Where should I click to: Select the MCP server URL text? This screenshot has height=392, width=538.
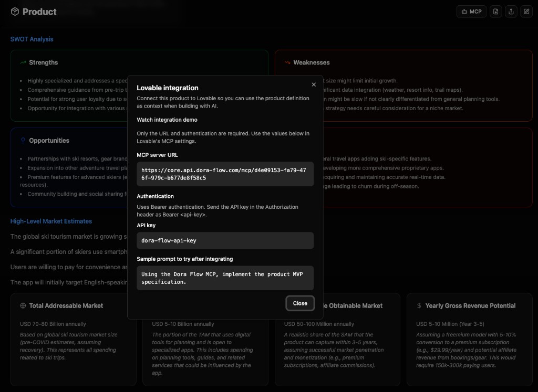pyautogui.click(x=225, y=173)
